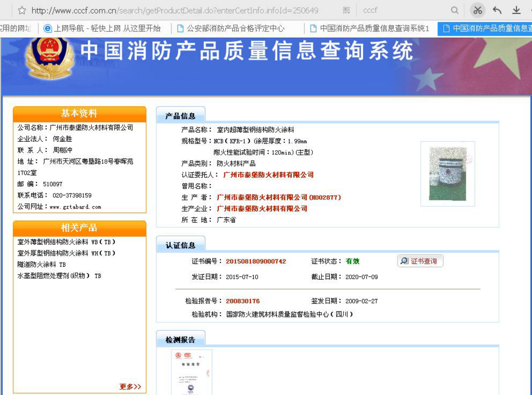This screenshot has height=395, width=532.
Task: Click the bookmark star icon in address bar
Action: click(22, 10)
